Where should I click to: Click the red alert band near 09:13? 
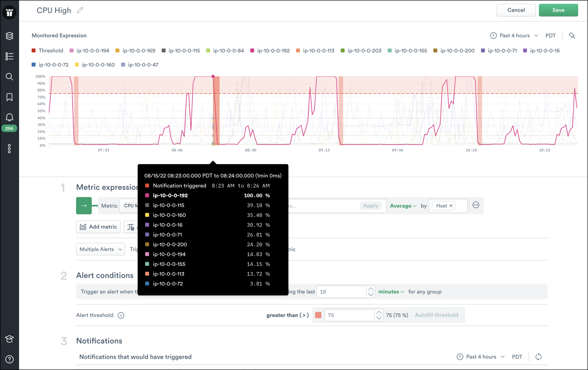[x=341, y=111]
